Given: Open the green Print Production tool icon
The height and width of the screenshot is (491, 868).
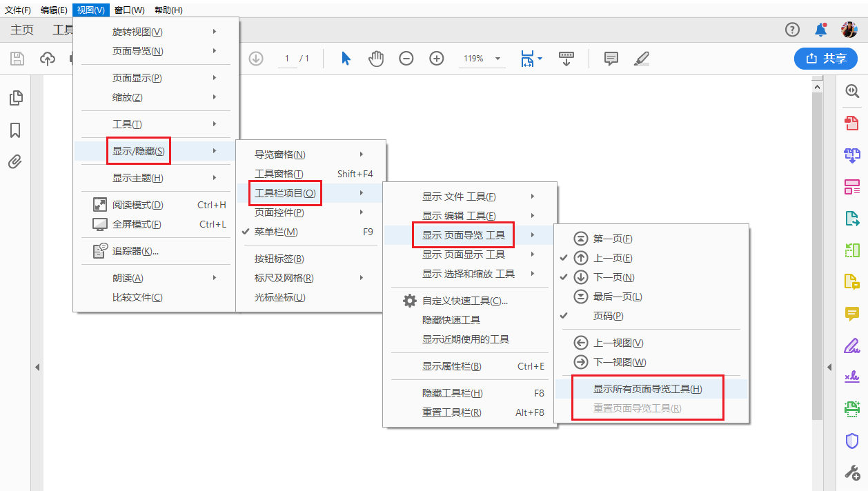Looking at the screenshot, I should 852,409.
